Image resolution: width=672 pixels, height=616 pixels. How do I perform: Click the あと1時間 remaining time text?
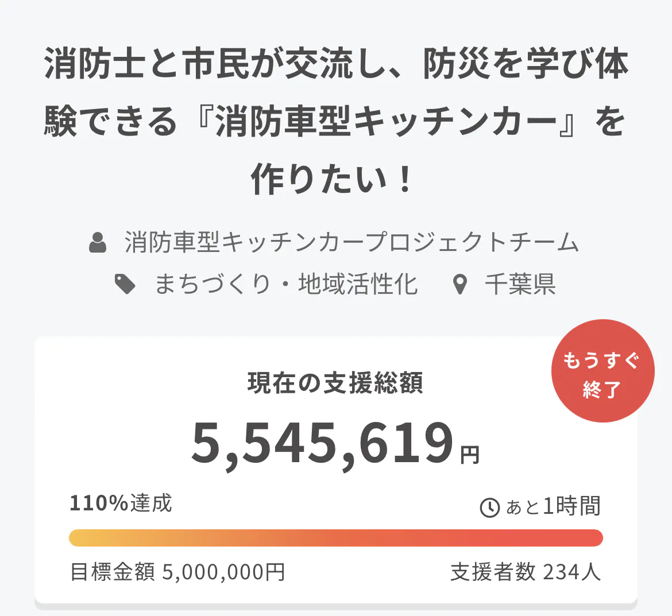click(553, 506)
